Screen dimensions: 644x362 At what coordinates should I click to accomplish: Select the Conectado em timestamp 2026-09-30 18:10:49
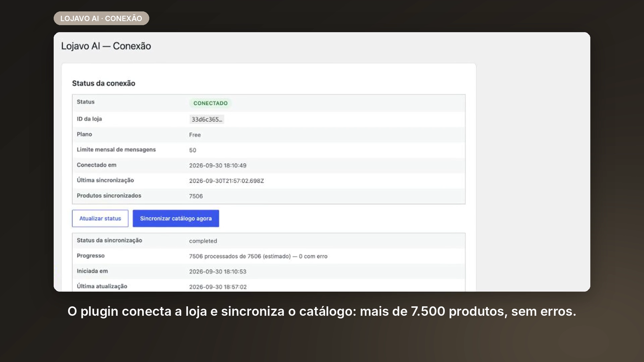218,166
